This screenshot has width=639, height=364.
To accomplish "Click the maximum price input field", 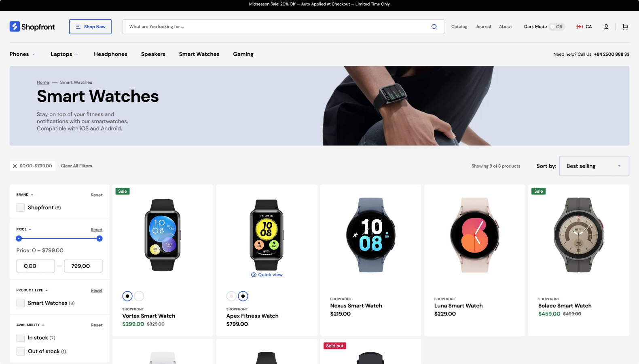I will [x=83, y=266].
